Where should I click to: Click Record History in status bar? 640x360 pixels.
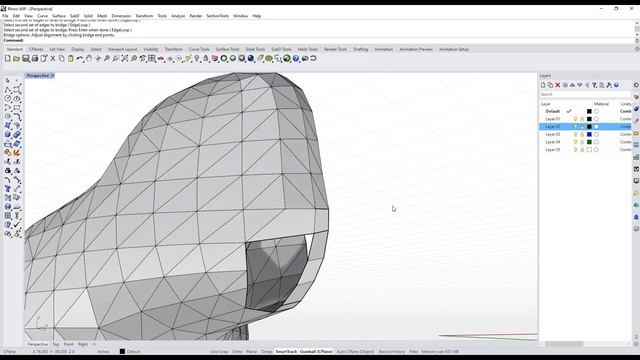coord(392,351)
